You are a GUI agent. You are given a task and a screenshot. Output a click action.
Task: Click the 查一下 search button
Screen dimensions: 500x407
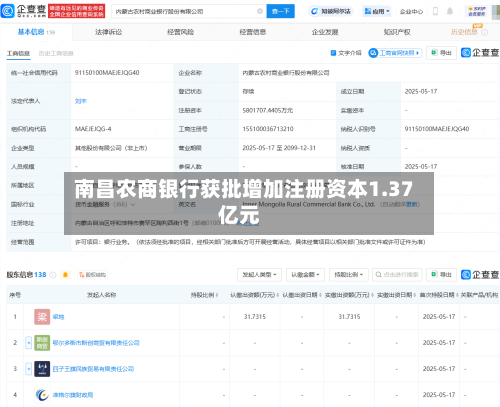[x=280, y=11]
